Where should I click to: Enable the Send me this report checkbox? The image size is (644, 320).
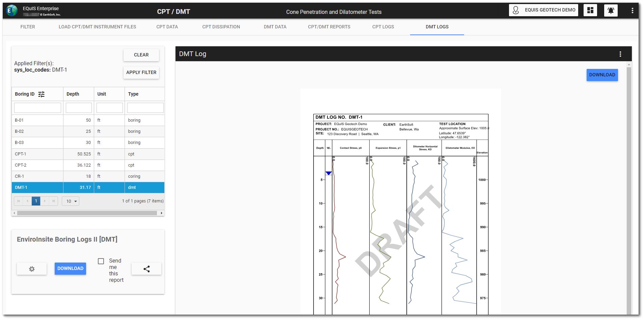[x=101, y=261]
